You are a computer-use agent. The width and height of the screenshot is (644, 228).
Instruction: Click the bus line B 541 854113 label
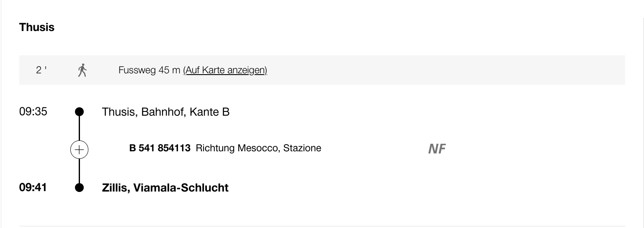coord(160,148)
